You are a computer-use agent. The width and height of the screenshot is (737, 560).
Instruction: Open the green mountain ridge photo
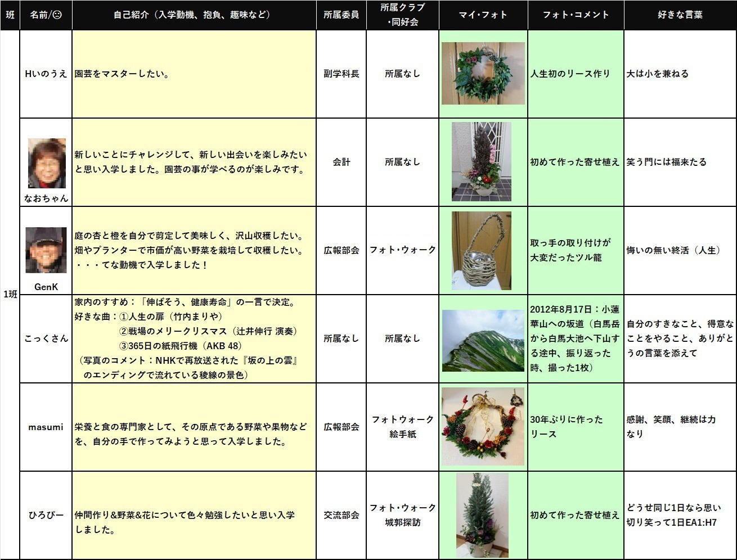point(483,341)
